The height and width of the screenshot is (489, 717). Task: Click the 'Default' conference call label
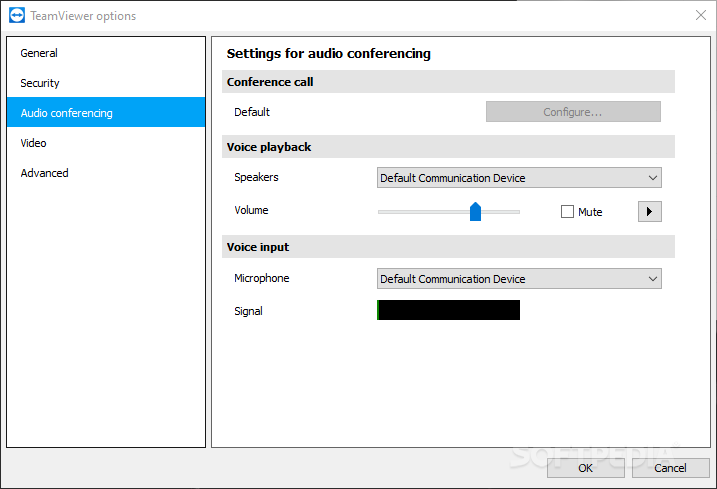tap(252, 112)
